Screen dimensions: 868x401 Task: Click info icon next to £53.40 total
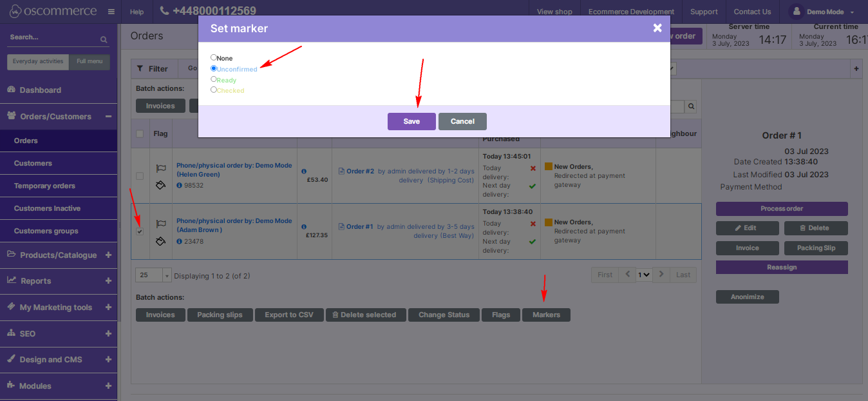304,172
